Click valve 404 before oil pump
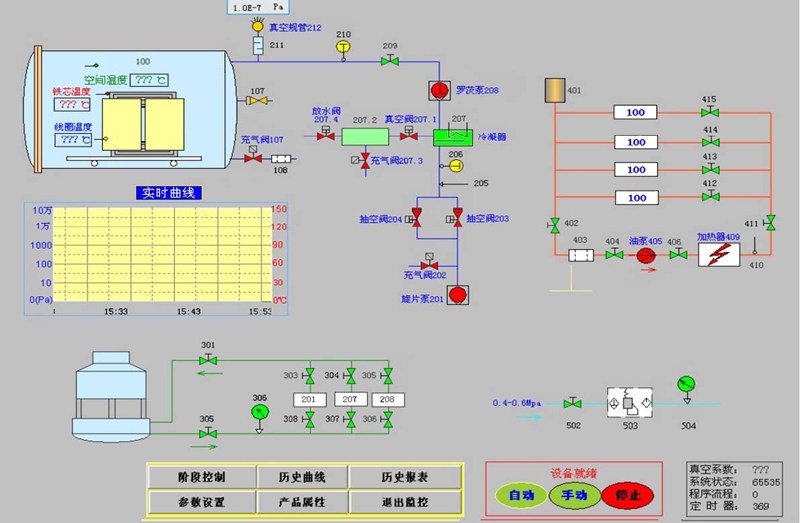 (x=614, y=254)
